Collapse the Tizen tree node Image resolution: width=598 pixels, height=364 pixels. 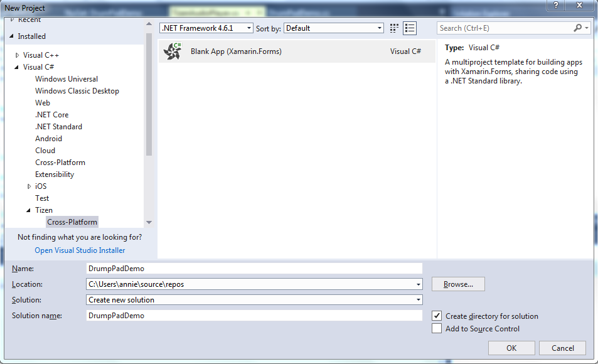tap(29, 210)
